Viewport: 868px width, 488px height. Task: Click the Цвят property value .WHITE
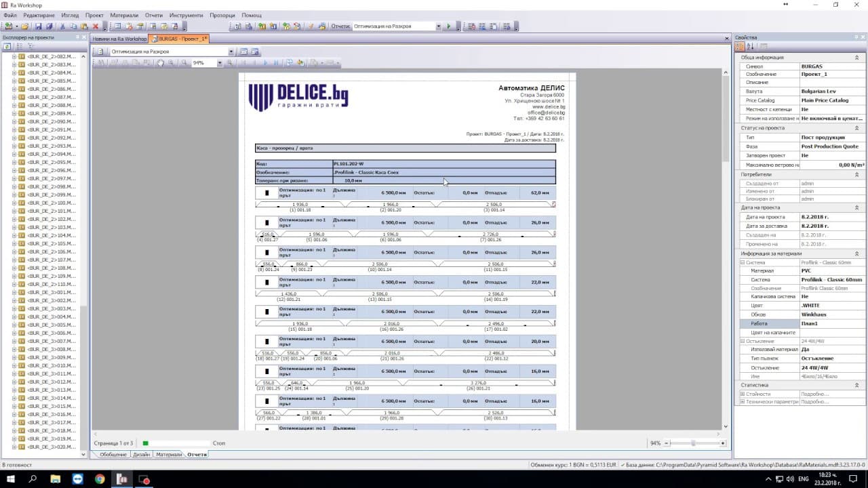[831, 306]
